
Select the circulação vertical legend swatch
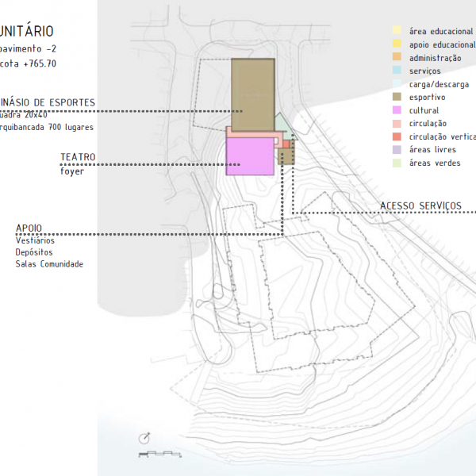397,136
